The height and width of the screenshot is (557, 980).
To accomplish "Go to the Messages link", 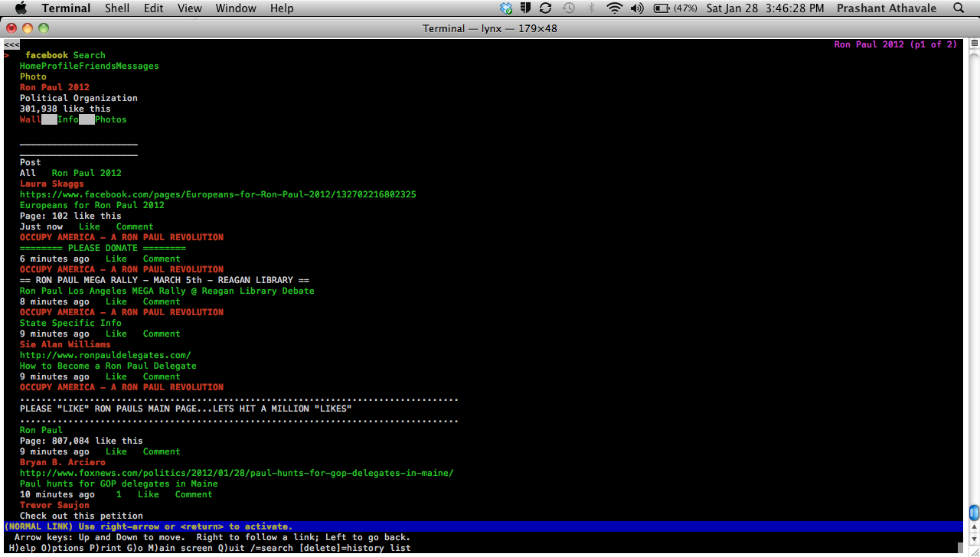I will coord(138,66).
